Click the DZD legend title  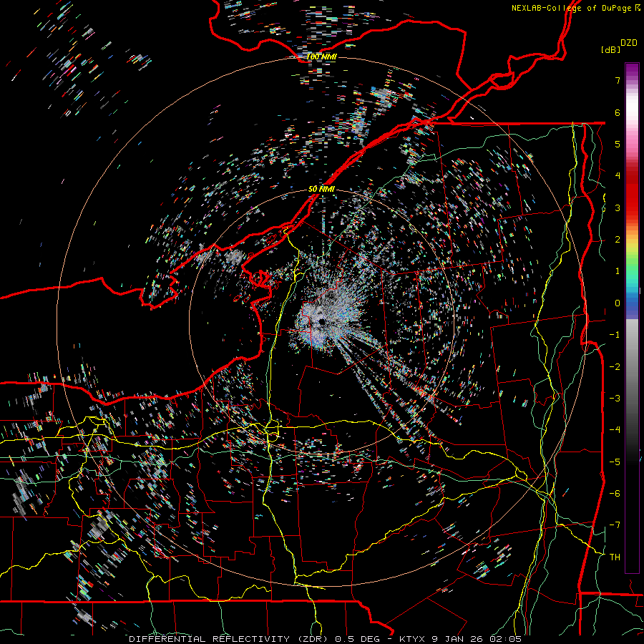click(629, 43)
